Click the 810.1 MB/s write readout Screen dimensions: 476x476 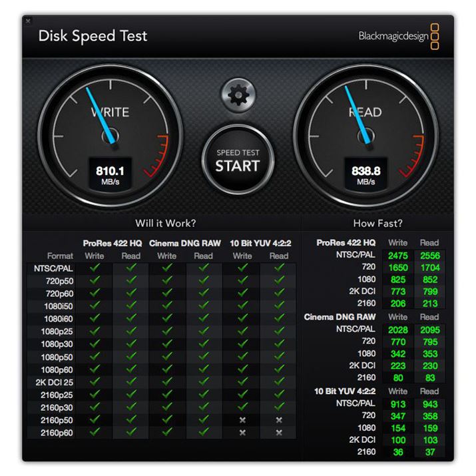pos(110,175)
